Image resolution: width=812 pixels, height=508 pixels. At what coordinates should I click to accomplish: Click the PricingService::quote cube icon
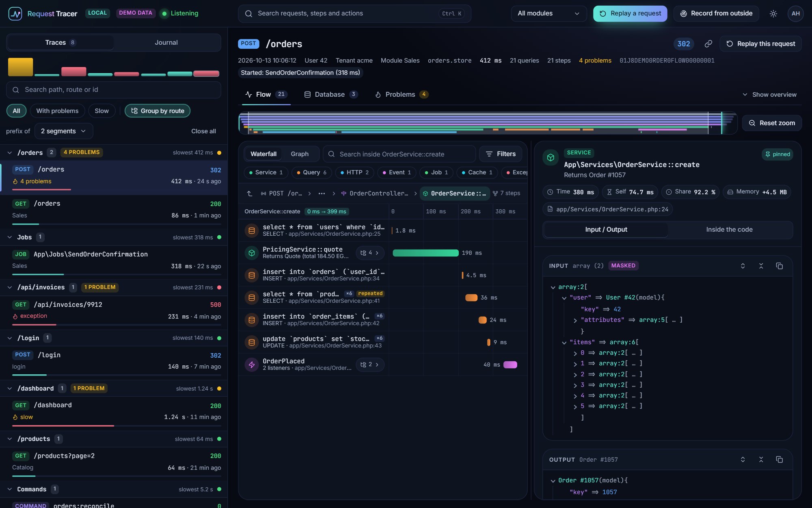[252, 253]
